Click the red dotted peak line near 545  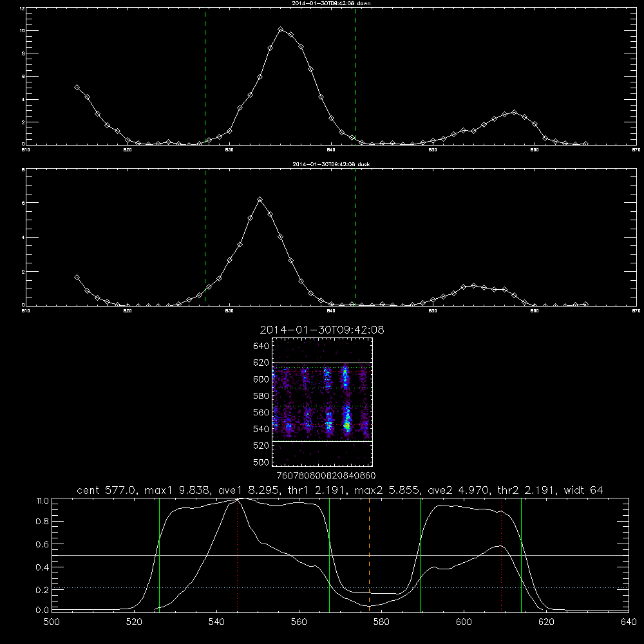point(238,554)
